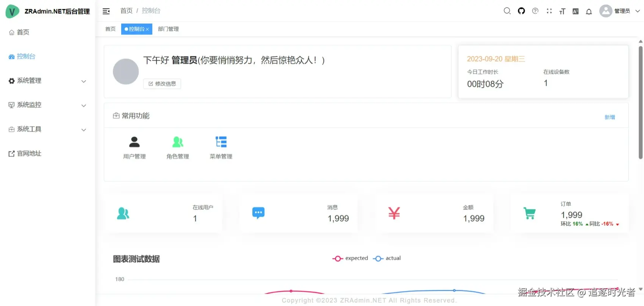Open the GitHub repository icon
This screenshot has width=644, height=306.
pyautogui.click(x=522, y=11)
